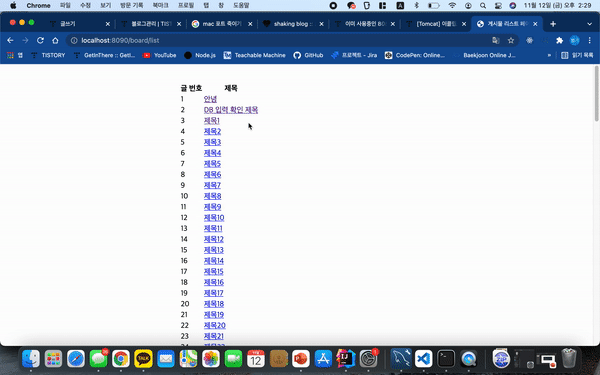Open the home page via the house icon
The width and height of the screenshot is (600, 375).
pyautogui.click(x=55, y=40)
